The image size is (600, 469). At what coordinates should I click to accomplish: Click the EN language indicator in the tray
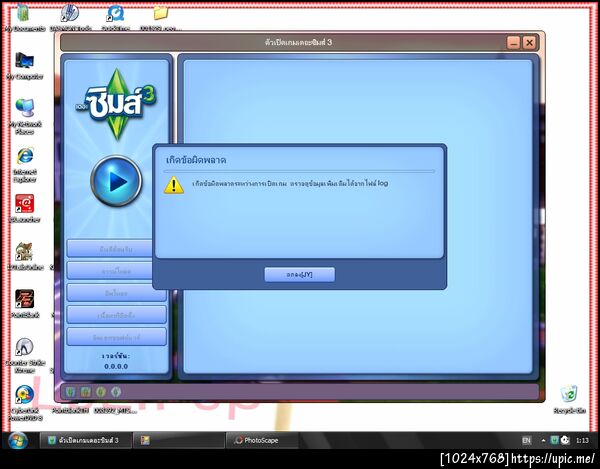point(527,440)
